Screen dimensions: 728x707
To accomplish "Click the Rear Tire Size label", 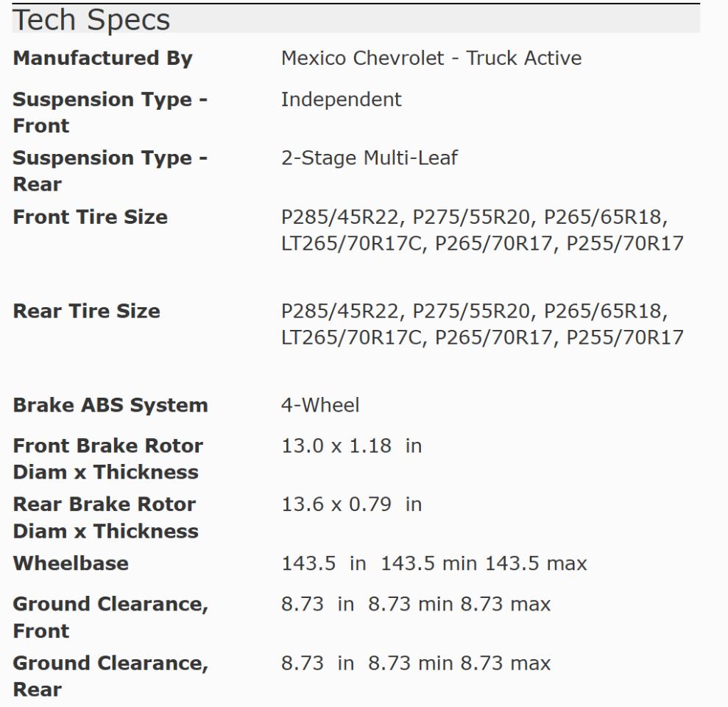I will [x=86, y=312].
